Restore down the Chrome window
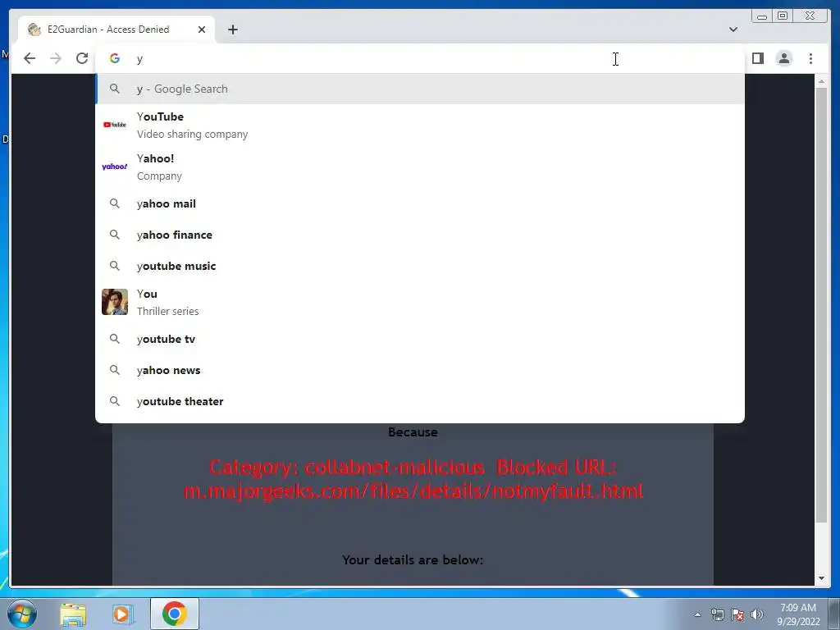 [x=783, y=16]
